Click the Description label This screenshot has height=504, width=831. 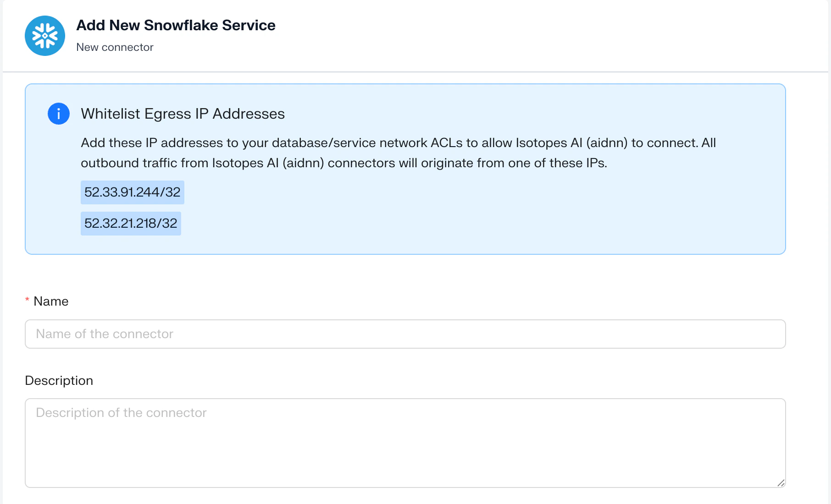tap(59, 380)
